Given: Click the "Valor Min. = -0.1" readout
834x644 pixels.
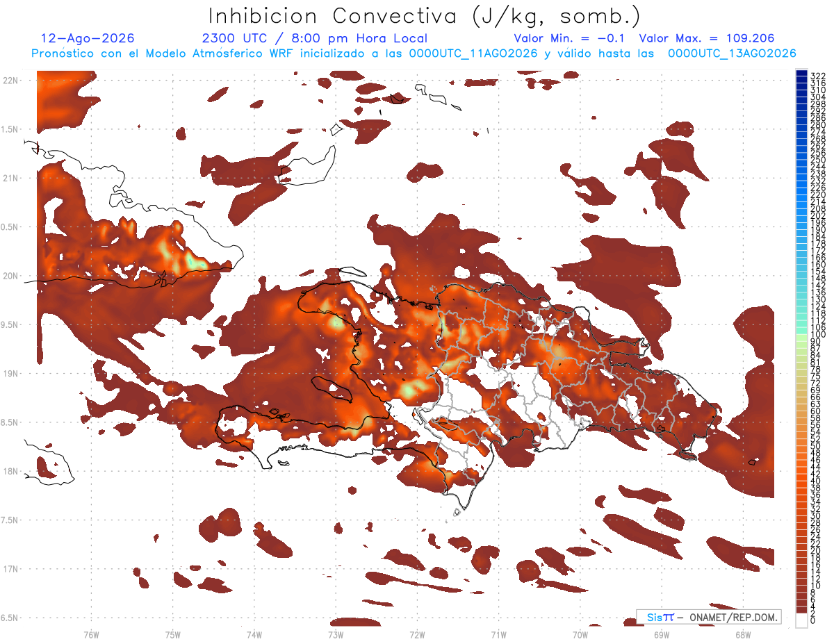Looking at the screenshot, I should [569, 38].
